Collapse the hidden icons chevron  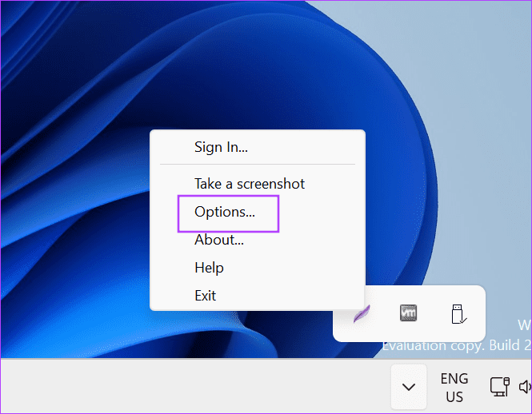click(x=409, y=387)
